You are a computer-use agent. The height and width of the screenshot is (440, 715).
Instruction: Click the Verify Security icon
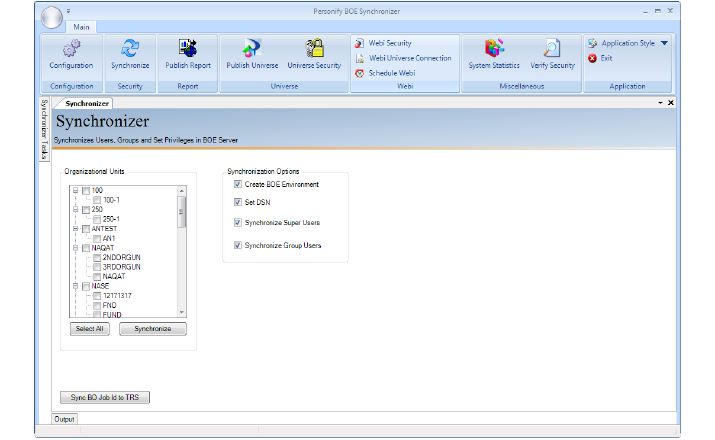(552, 49)
